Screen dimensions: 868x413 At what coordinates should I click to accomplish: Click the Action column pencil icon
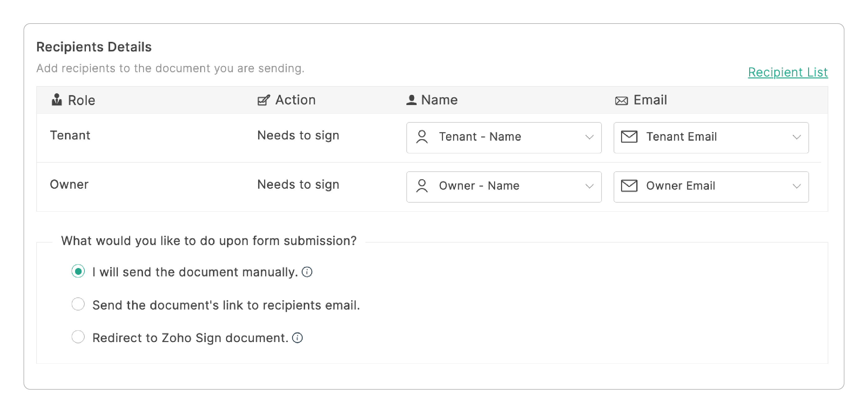coord(263,100)
